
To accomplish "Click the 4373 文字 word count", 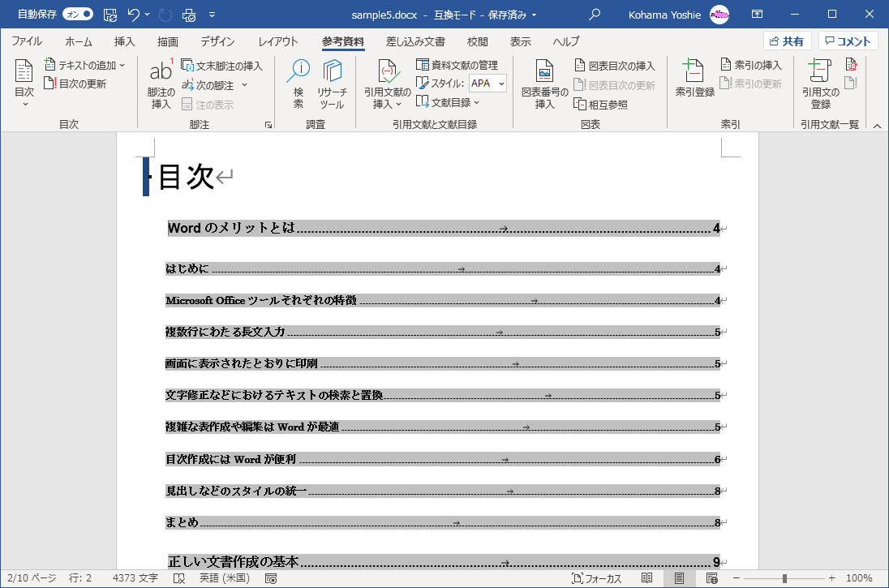I will pos(135,578).
